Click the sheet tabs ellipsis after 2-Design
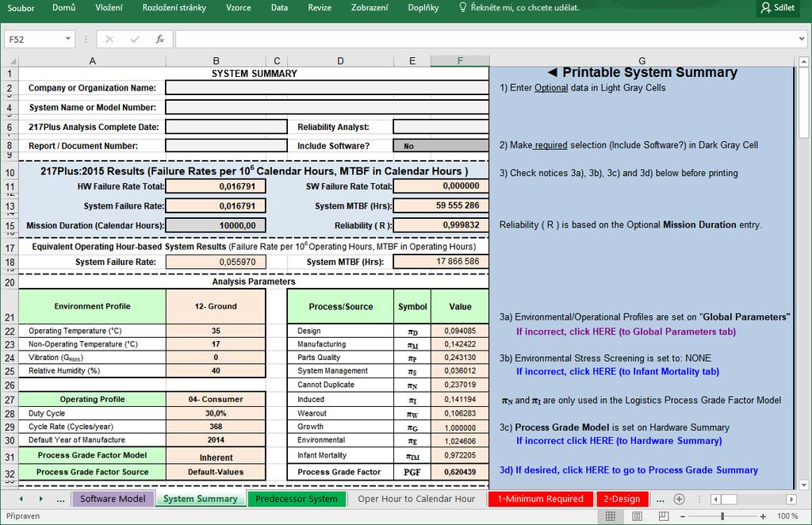812x525 pixels. 660,500
